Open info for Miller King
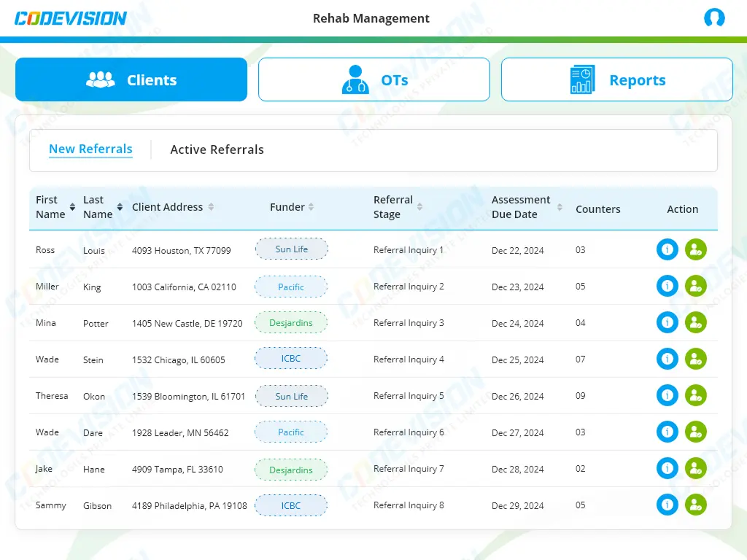Viewport: 747px width, 560px height. pyautogui.click(x=667, y=286)
